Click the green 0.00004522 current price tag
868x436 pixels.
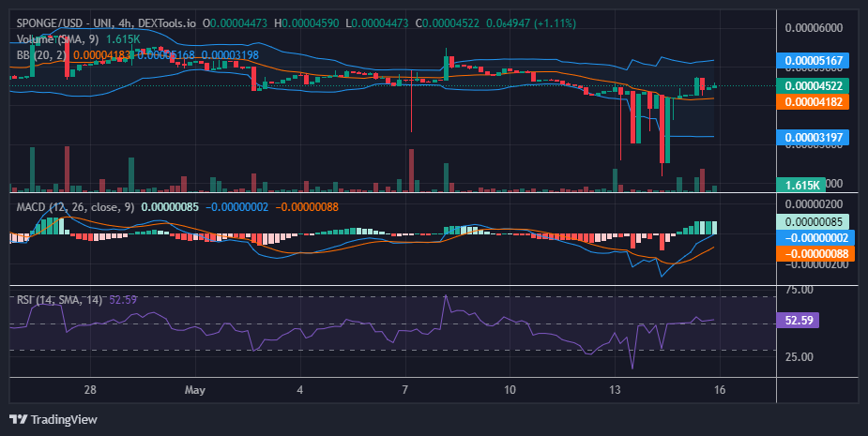[x=813, y=85]
